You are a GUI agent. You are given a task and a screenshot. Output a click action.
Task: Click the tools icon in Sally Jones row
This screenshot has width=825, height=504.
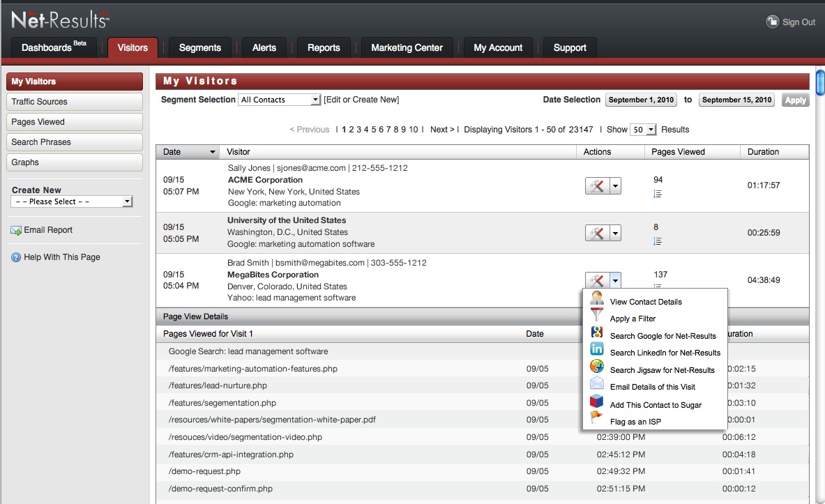[x=597, y=185]
